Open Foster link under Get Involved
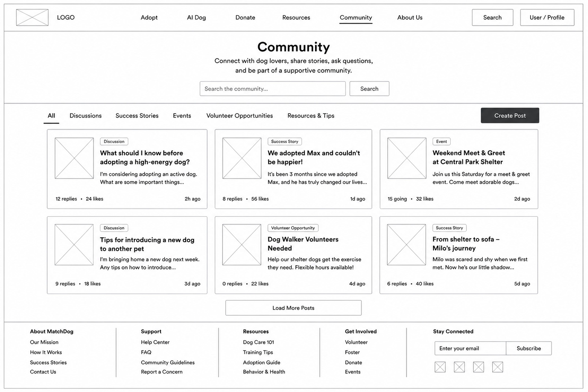 [x=352, y=352]
